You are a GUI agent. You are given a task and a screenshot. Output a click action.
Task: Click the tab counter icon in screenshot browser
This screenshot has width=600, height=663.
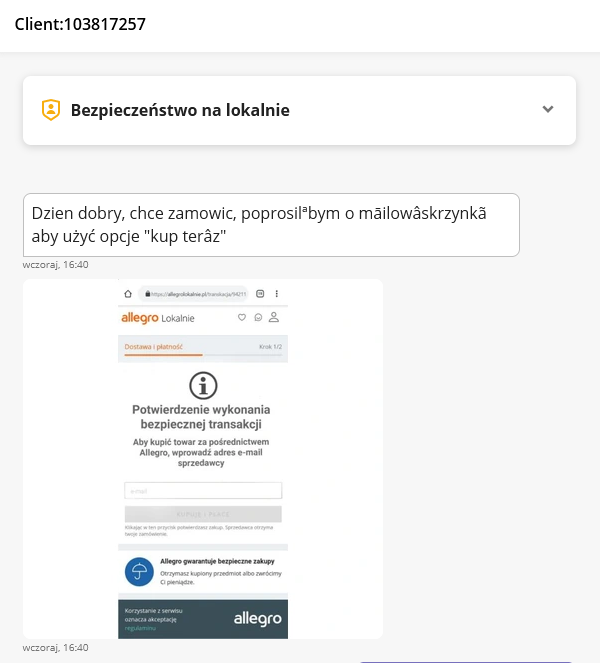[x=260, y=294]
